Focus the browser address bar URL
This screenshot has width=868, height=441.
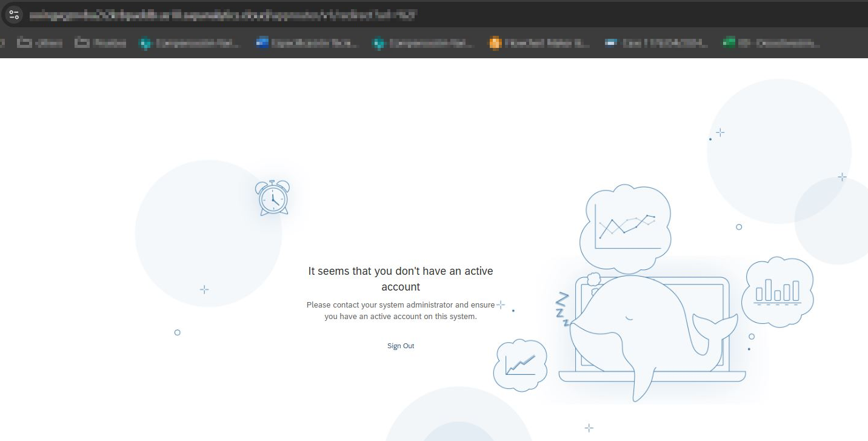(x=222, y=15)
